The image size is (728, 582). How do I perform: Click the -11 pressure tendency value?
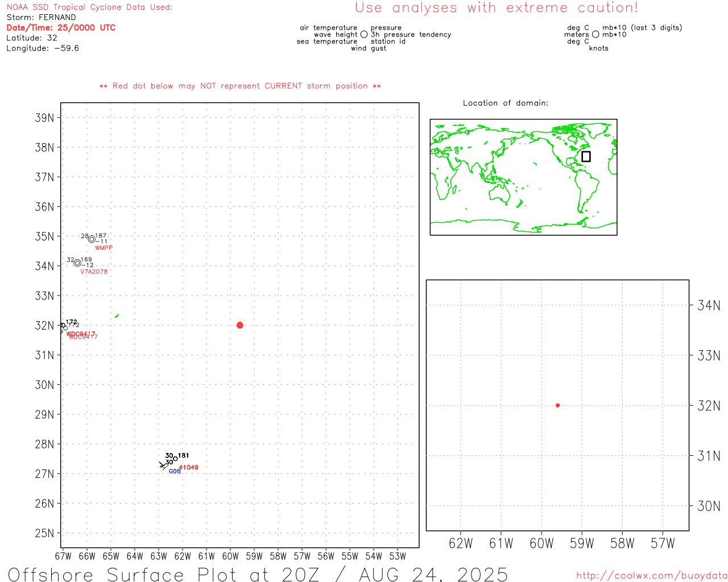(x=101, y=242)
